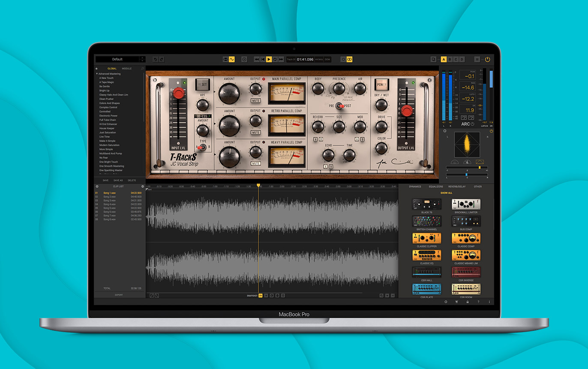Open the REVERB/DELAY module category tab
This screenshot has width=588, height=369.
(x=457, y=187)
